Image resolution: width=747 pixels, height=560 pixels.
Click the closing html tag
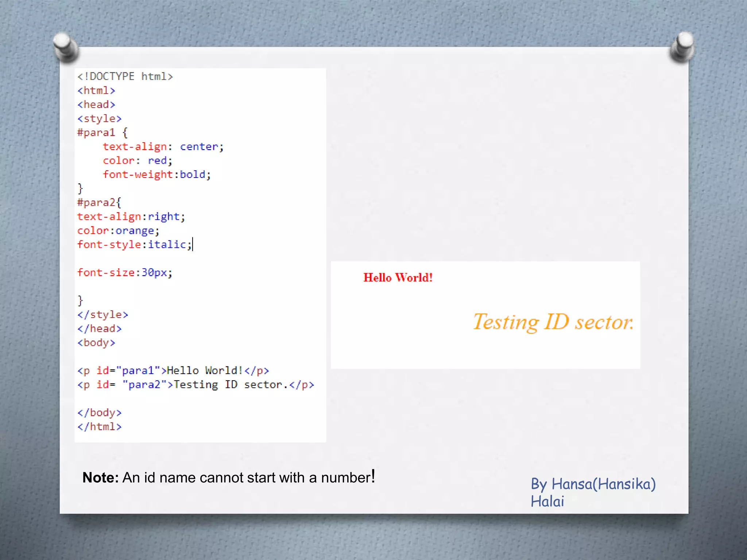pos(99,427)
